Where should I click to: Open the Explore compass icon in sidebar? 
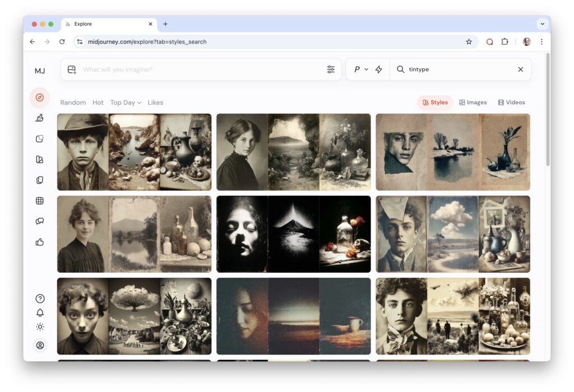coord(39,97)
